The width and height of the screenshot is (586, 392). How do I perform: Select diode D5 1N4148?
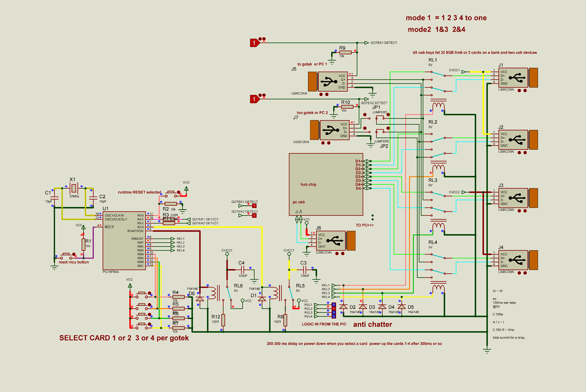[x=401, y=306]
